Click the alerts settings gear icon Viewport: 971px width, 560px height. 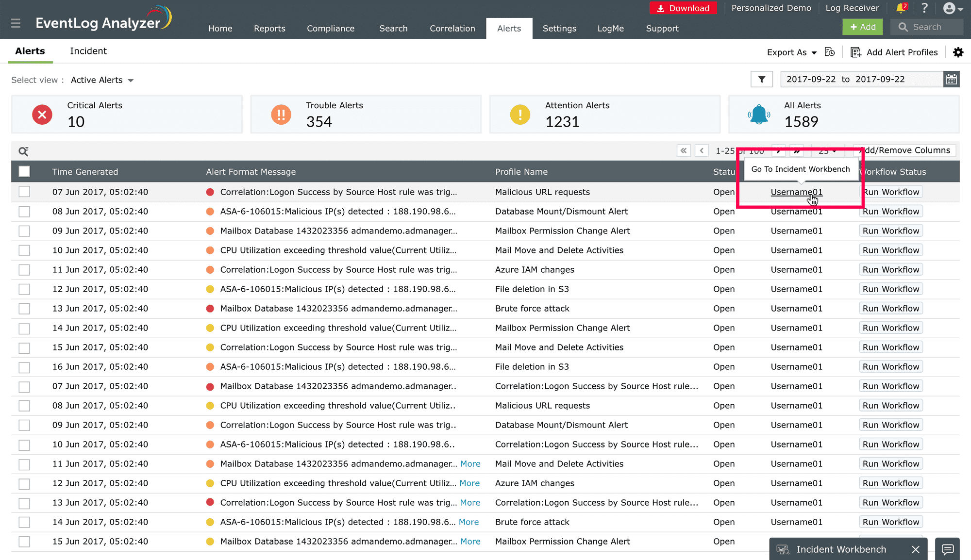(958, 52)
